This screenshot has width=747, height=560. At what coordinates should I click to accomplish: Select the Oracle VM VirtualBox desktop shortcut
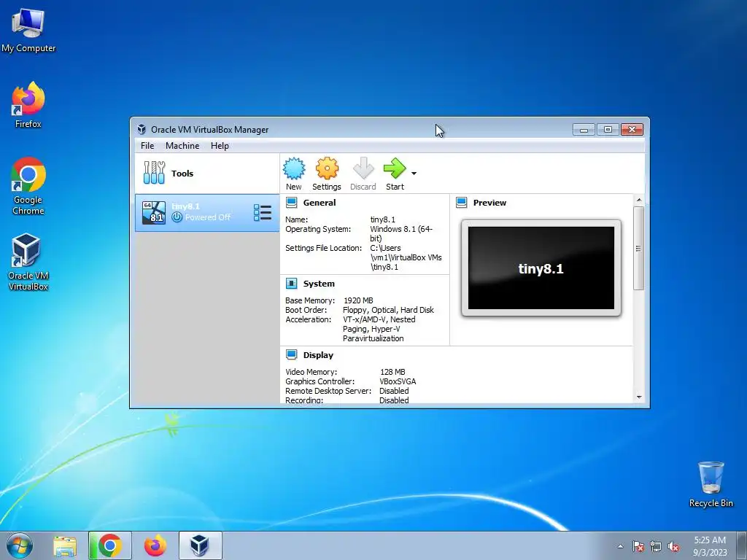coord(28,262)
